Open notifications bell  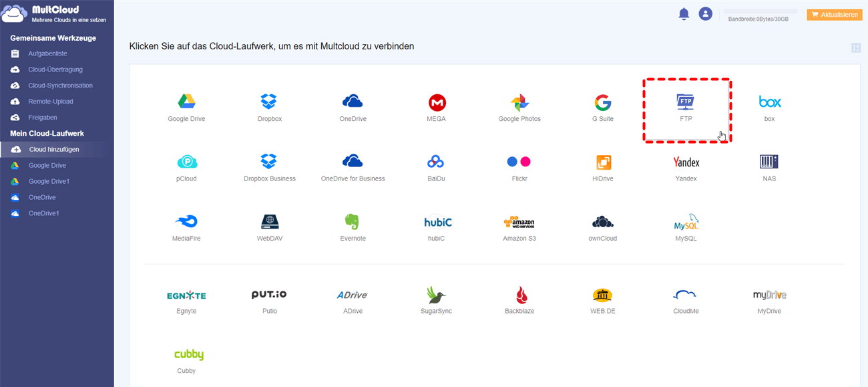click(x=684, y=14)
